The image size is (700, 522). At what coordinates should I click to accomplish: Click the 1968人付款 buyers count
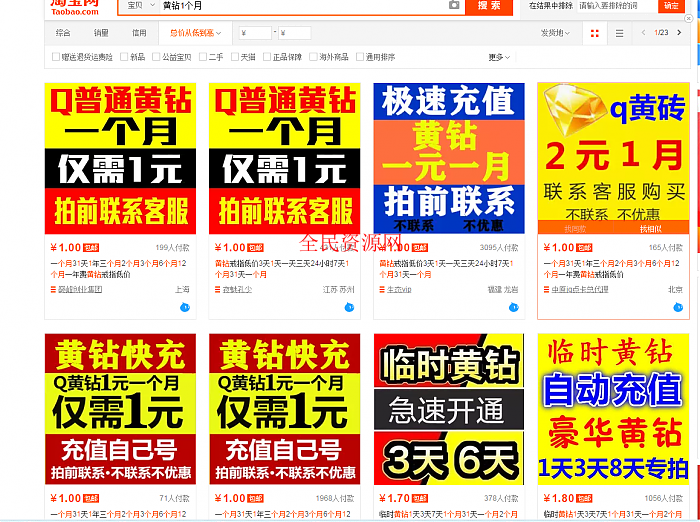(x=335, y=498)
